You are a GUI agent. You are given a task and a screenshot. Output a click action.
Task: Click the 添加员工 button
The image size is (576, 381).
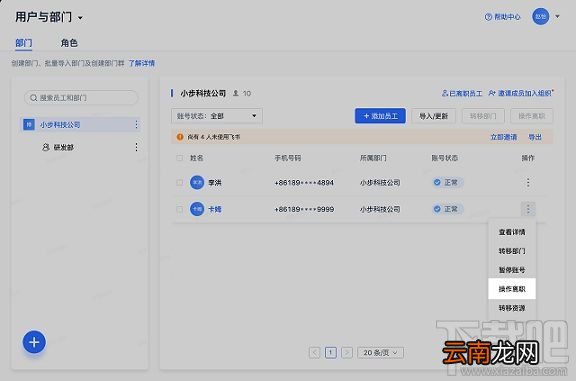point(380,116)
